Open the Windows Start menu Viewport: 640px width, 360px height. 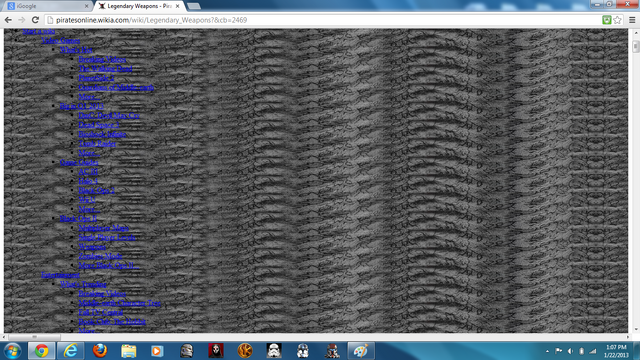pos(12,351)
